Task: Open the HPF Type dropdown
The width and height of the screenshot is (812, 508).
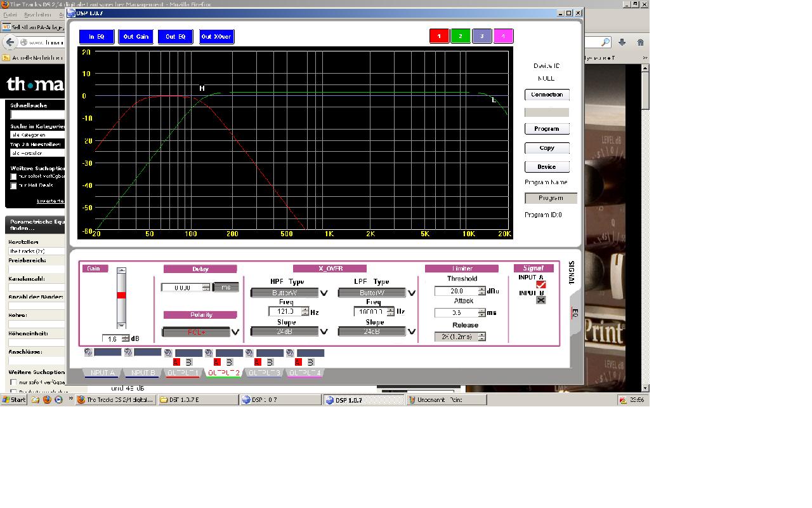Action: tap(324, 293)
